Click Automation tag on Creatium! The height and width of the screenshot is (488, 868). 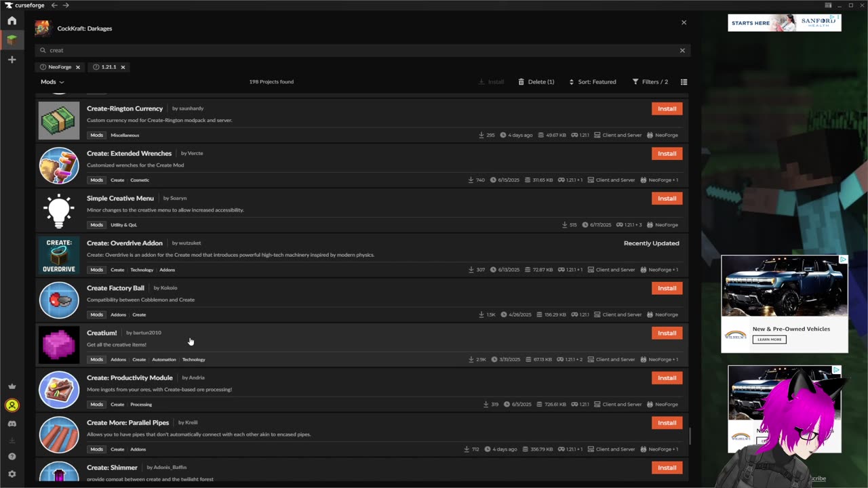[163, 359]
